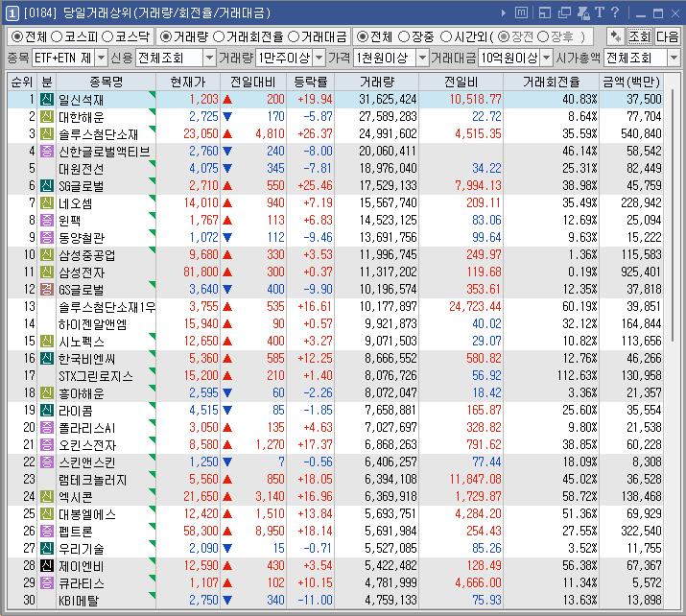The image size is (686, 616).
Task: Select the 대원전선 stock name
Action: click(x=81, y=169)
